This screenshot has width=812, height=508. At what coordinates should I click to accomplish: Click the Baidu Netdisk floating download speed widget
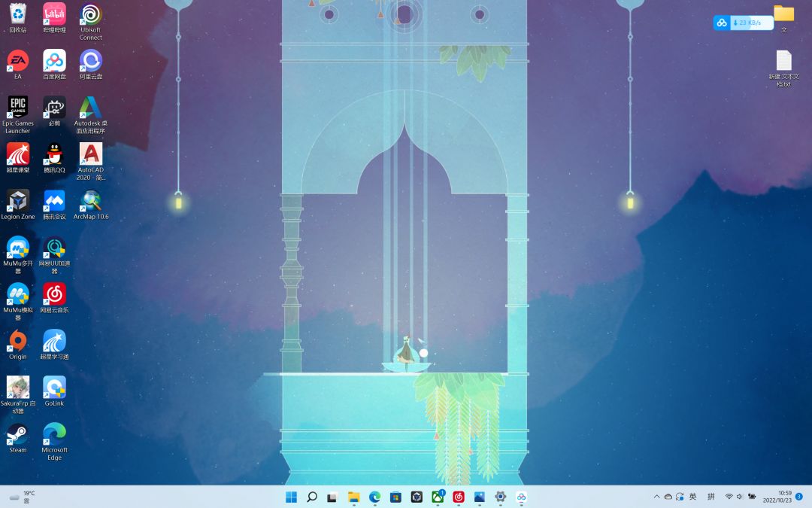(743, 23)
